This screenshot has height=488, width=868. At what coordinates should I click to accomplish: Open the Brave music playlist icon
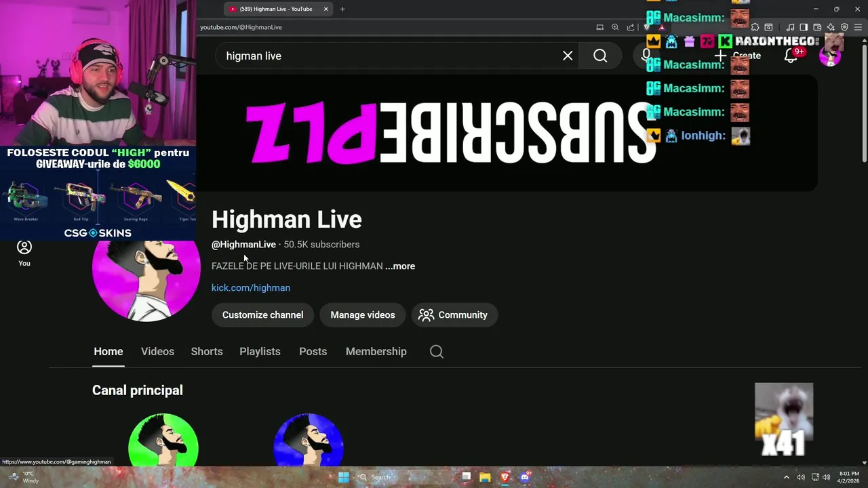pyautogui.click(x=790, y=27)
